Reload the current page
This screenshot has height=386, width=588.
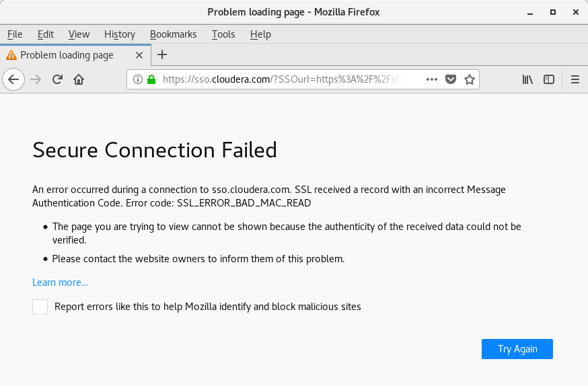tap(57, 79)
